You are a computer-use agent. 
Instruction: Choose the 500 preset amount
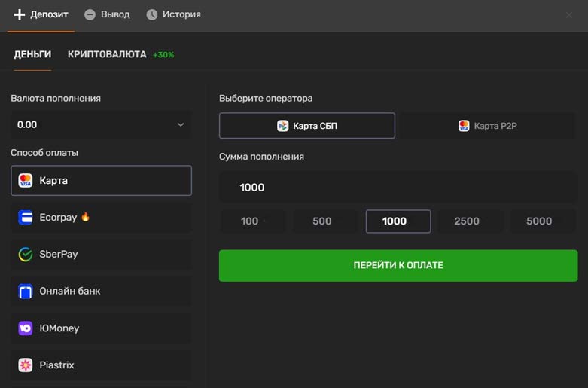(321, 221)
